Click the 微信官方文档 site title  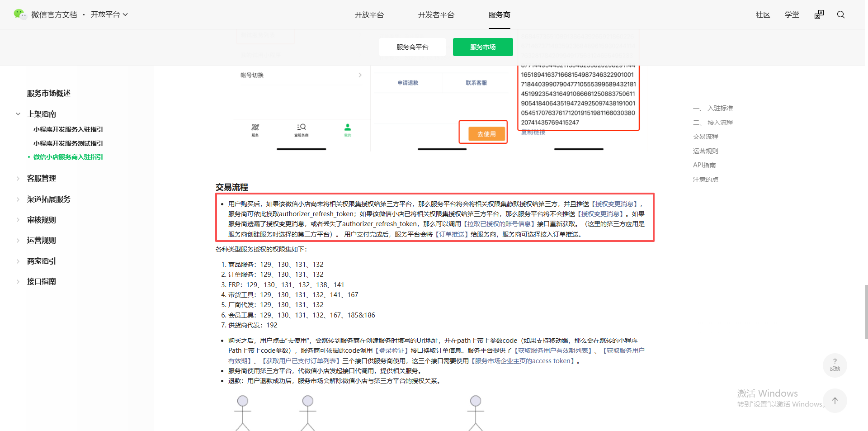pos(54,15)
